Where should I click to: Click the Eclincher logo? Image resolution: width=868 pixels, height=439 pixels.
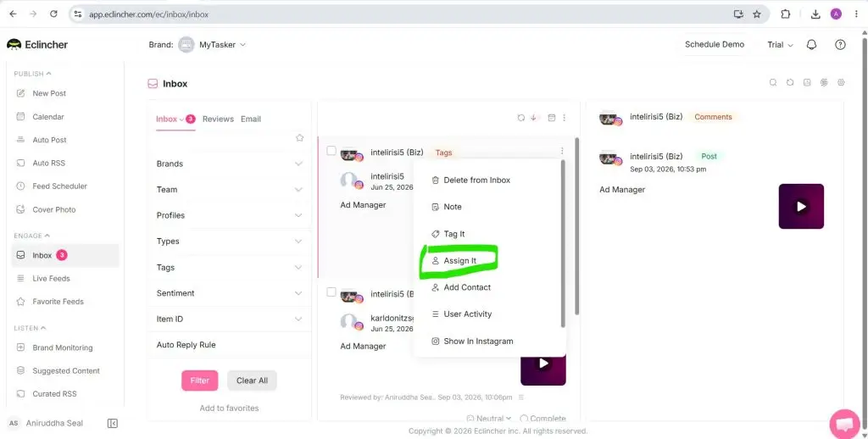pyautogui.click(x=37, y=45)
